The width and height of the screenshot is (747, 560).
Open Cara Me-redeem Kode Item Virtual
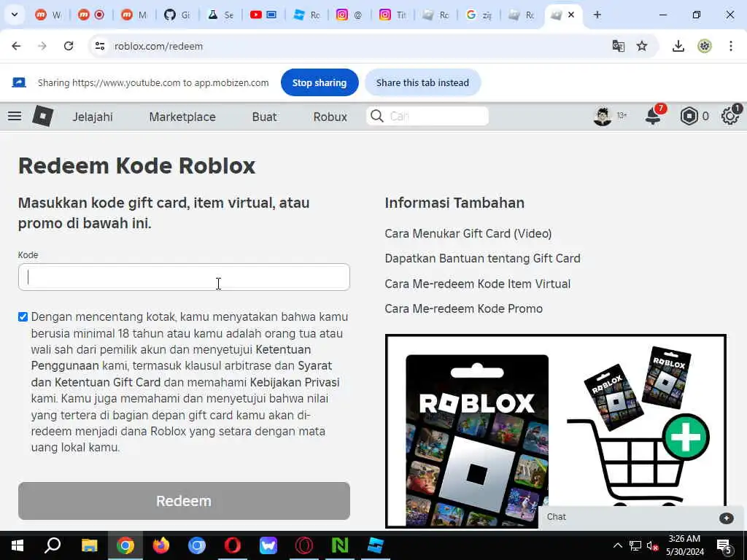click(x=477, y=284)
